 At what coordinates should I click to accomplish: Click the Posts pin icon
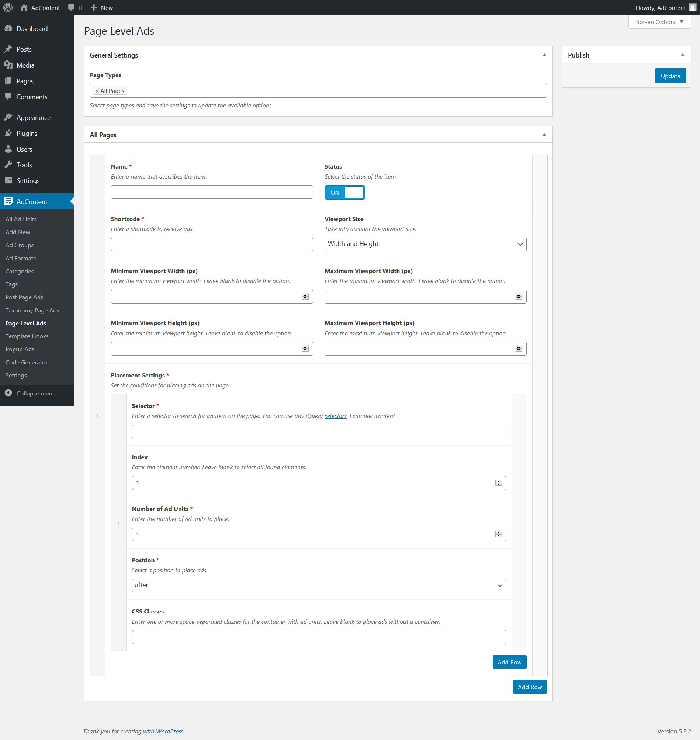coord(8,49)
